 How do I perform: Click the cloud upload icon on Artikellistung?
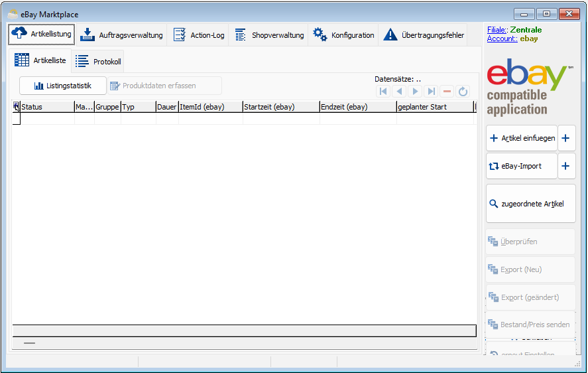(x=19, y=33)
